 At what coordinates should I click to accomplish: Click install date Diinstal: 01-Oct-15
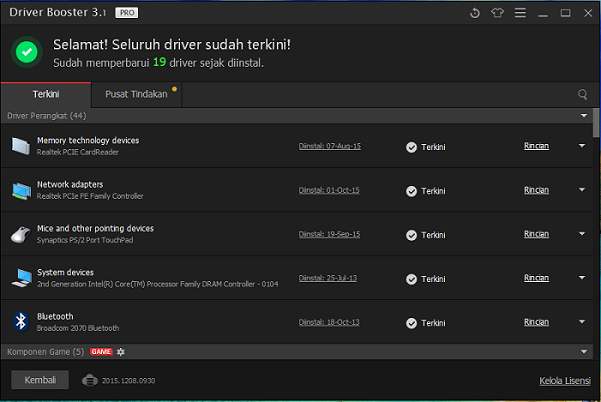click(329, 190)
